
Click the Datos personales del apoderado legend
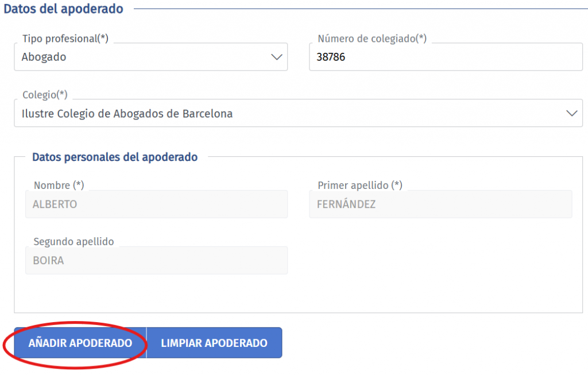click(x=115, y=157)
